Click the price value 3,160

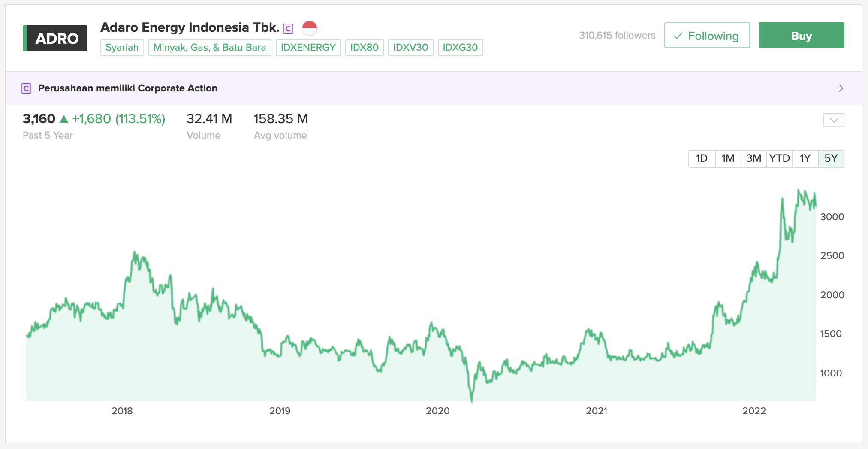tap(39, 119)
